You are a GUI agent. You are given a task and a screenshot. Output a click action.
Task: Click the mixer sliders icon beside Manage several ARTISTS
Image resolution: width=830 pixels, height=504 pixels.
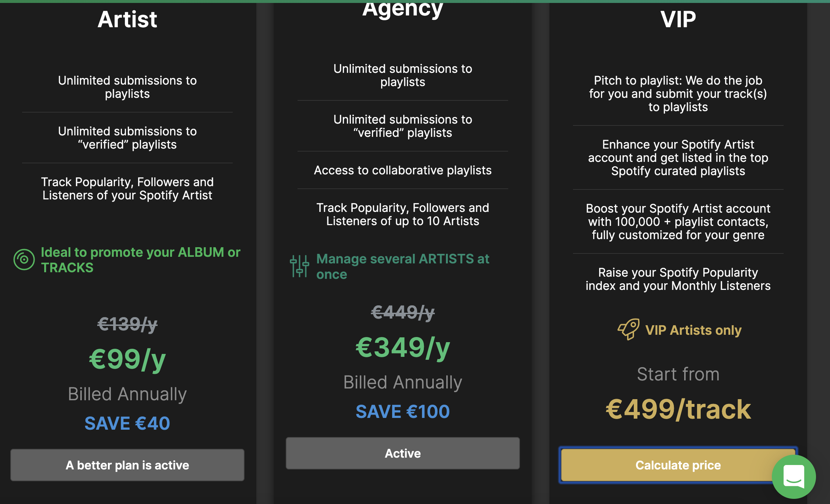coord(299,266)
